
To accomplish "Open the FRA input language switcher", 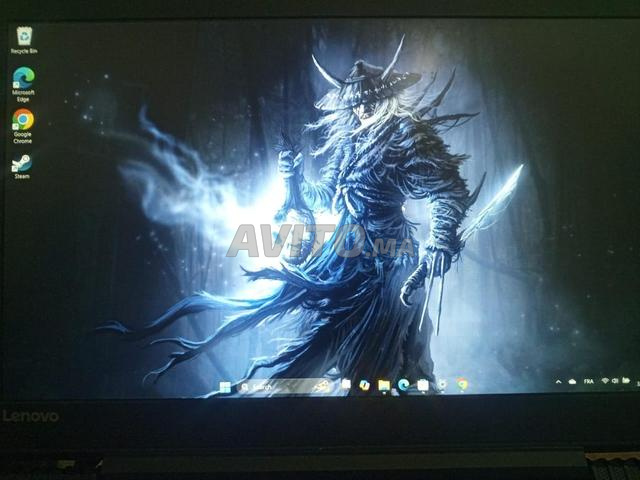I will click(x=588, y=381).
